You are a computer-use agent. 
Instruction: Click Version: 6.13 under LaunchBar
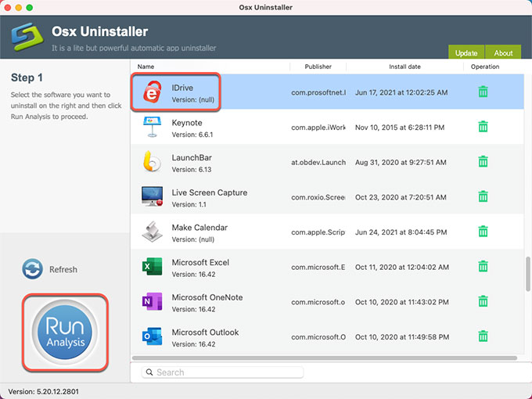[192, 170]
